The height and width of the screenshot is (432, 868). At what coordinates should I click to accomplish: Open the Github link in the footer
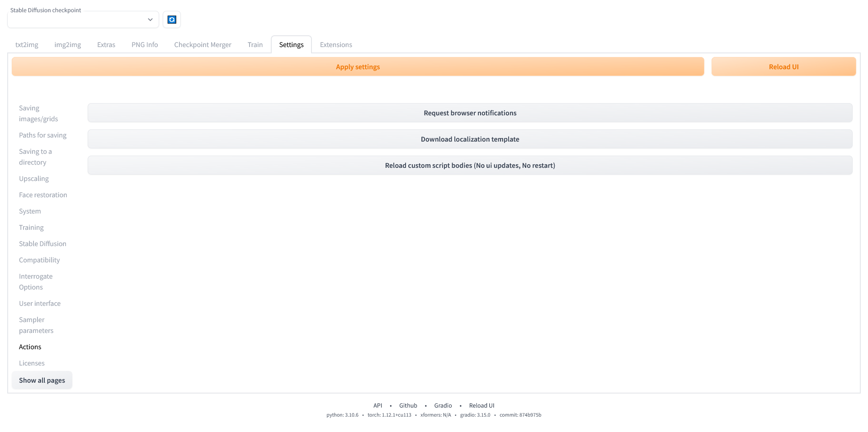click(408, 405)
